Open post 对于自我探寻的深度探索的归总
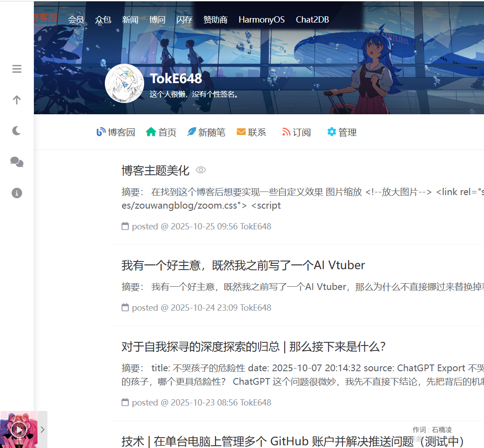This screenshot has height=448, width=484. click(x=254, y=347)
